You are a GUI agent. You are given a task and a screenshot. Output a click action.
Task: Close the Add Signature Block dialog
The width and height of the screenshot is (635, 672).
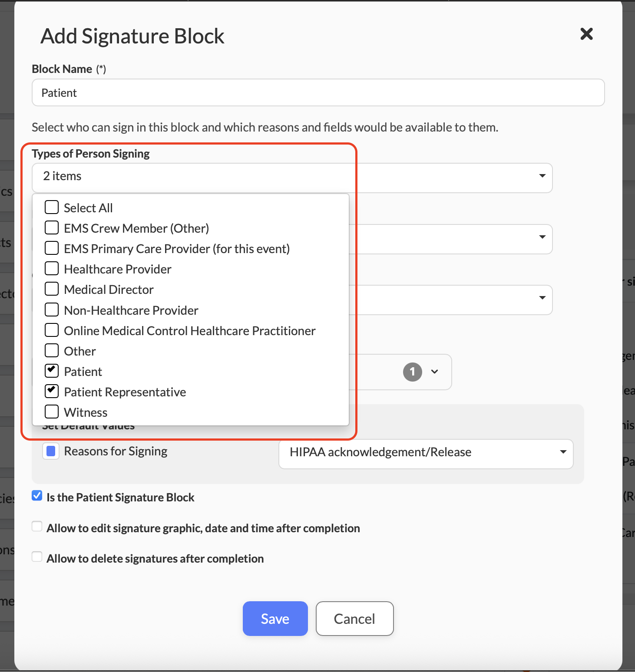[x=586, y=34]
